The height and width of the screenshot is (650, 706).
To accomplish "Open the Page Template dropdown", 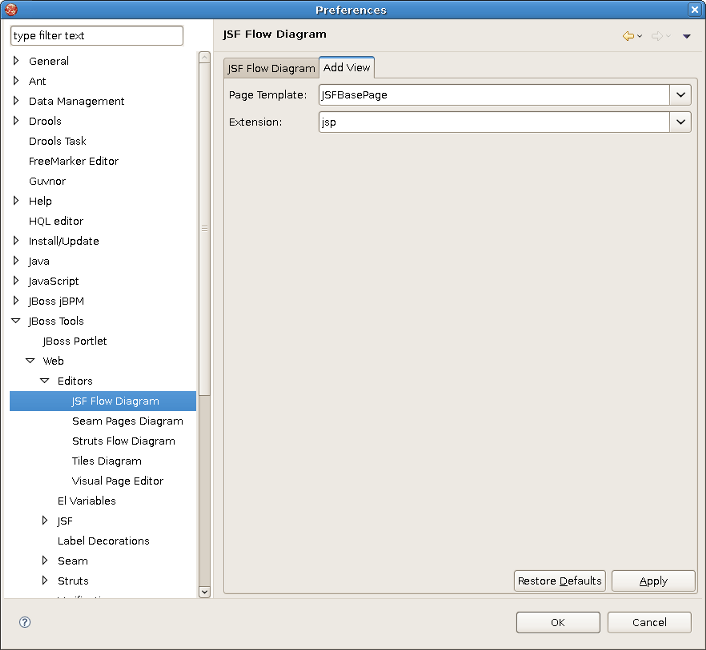I will (680, 95).
